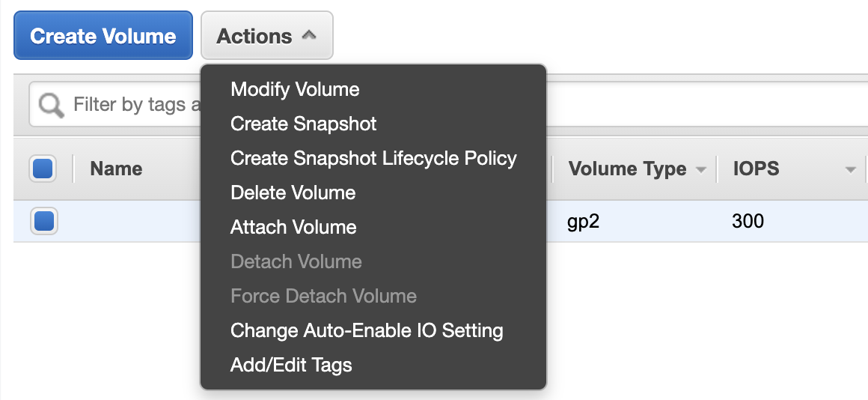Click the Name column header
868x400 pixels.
pyautogui.click(x=116, y=169)
